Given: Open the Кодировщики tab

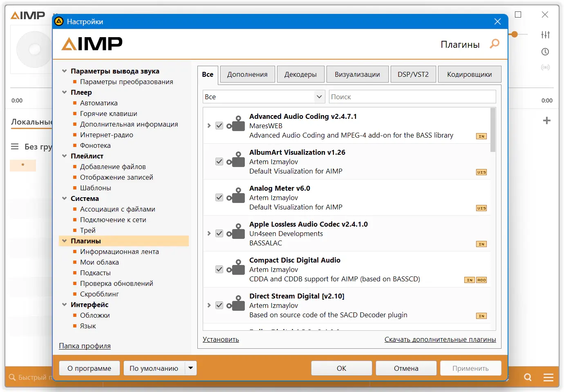Looking at the screenshot, I should coord(470,74).
